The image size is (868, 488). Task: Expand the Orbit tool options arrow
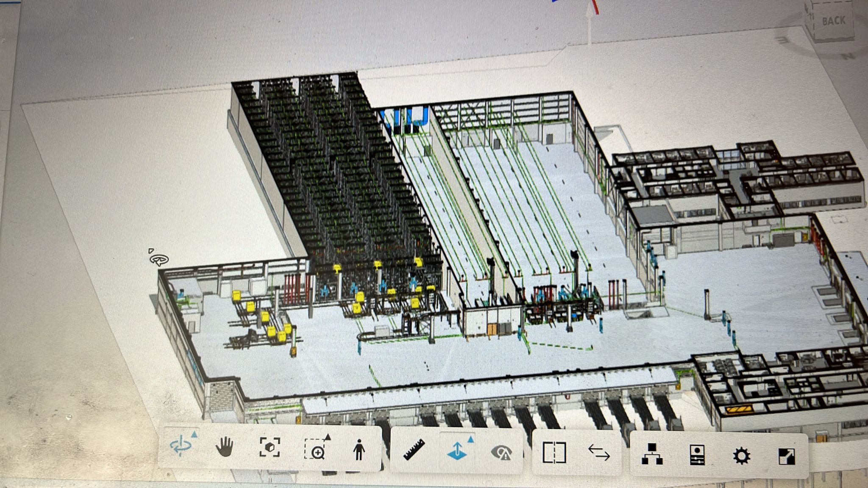pyautogui.click(x=194, y=434)
